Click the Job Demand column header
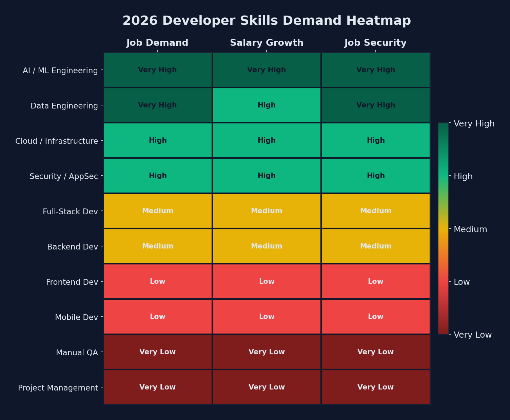The height and width of the screenshot is (420, 510). pos(157,43)
